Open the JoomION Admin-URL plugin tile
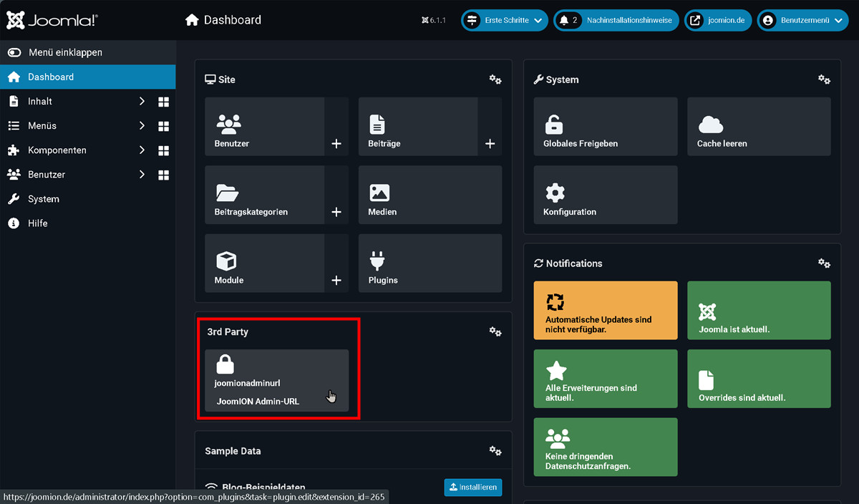 pos(277,380)
